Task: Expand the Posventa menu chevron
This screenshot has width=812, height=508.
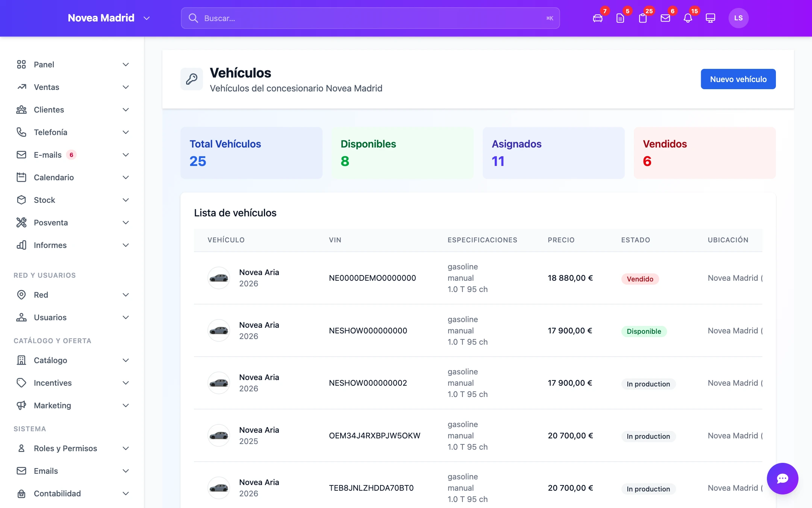Action: coord(126,222)
